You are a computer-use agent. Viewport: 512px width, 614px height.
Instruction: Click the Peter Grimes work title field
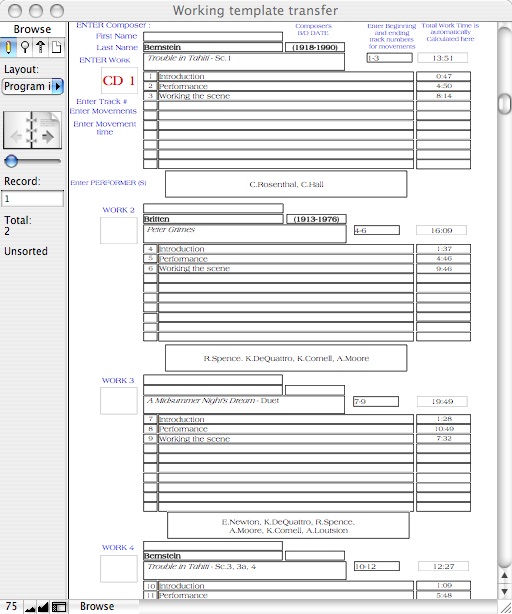[x=245, y=234]
